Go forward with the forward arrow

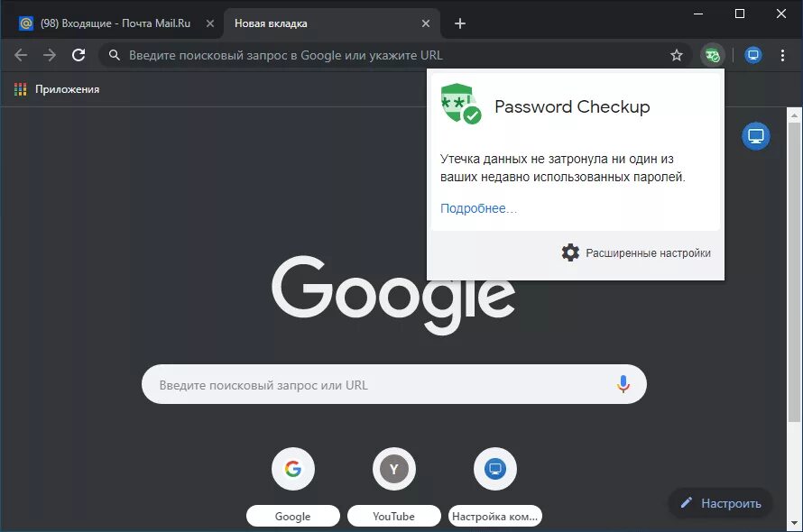[50, 55]
